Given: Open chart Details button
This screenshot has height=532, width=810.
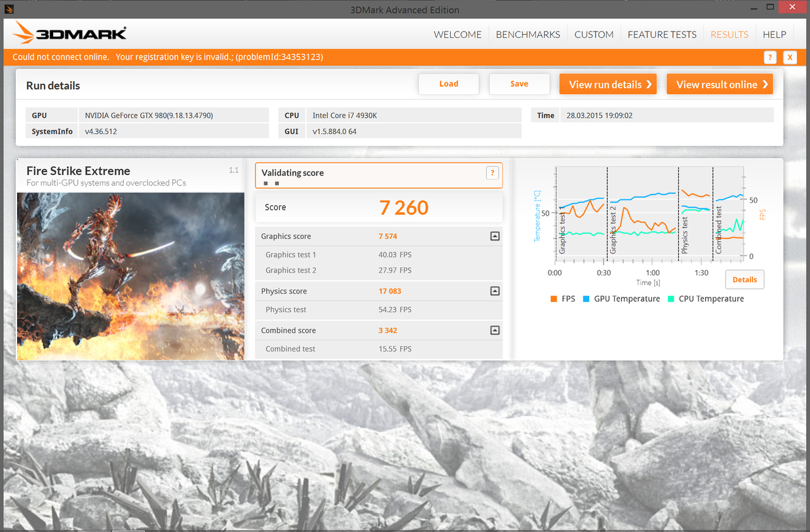Looking at the screenshot, I should (744, 280).
